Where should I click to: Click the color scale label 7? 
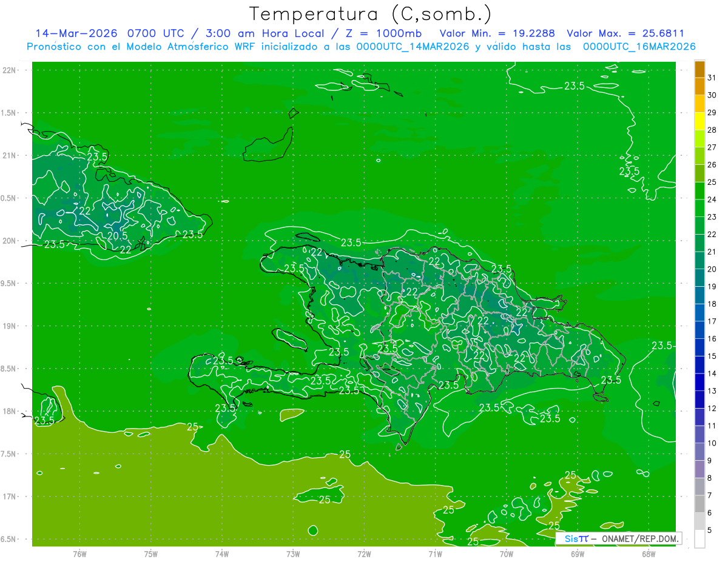710,495
